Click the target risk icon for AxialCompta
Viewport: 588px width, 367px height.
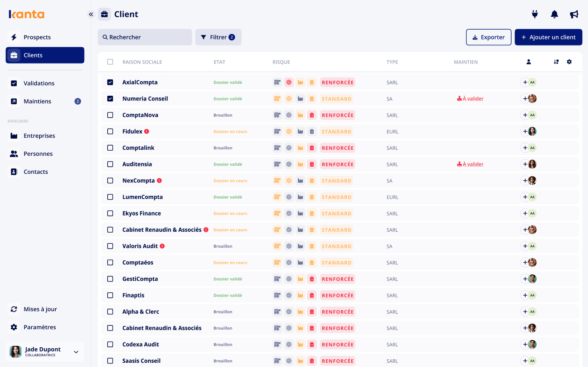(289, 82)
